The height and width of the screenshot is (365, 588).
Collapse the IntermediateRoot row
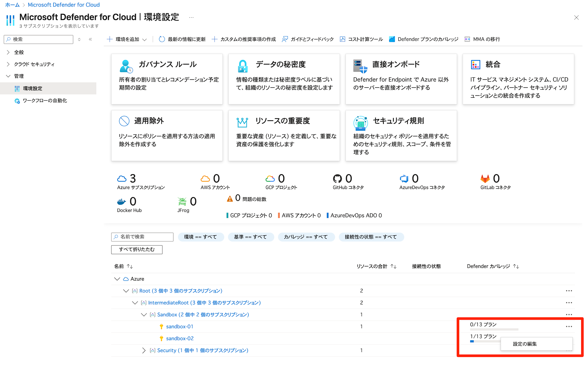[x=135, y=303]
